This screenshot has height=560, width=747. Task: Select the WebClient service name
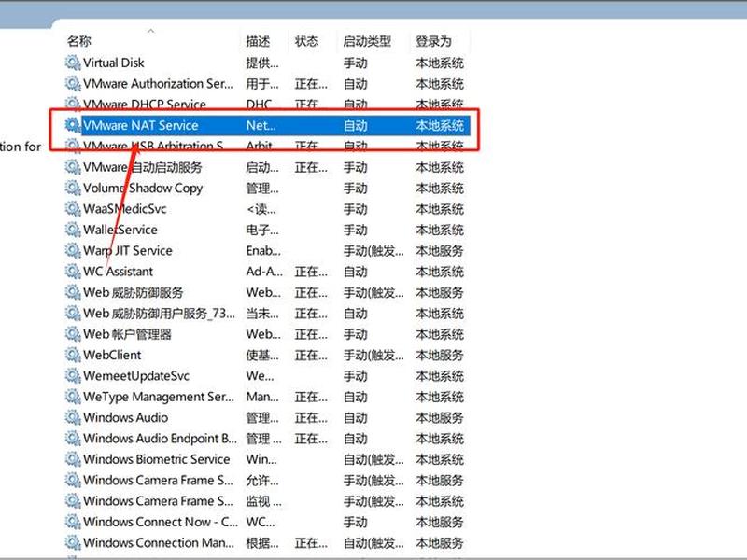click(112, 355)
